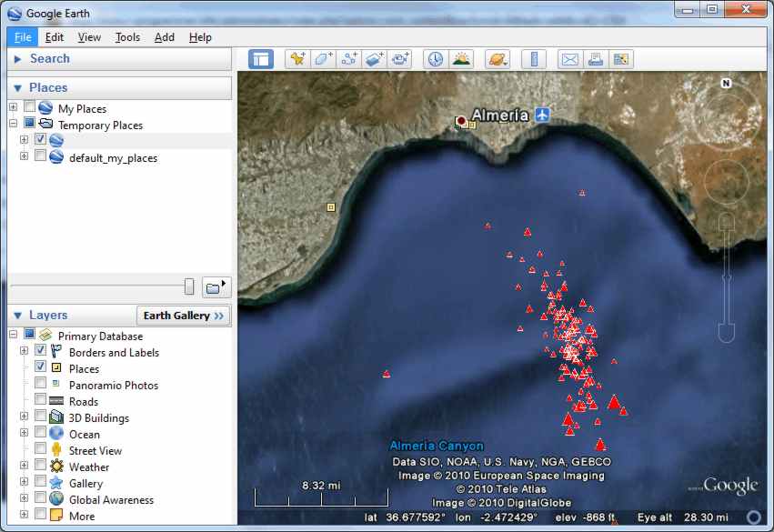This screenshot has height=532, width=774.
Task: Email the current view
Action: click(x=570, y=59)
